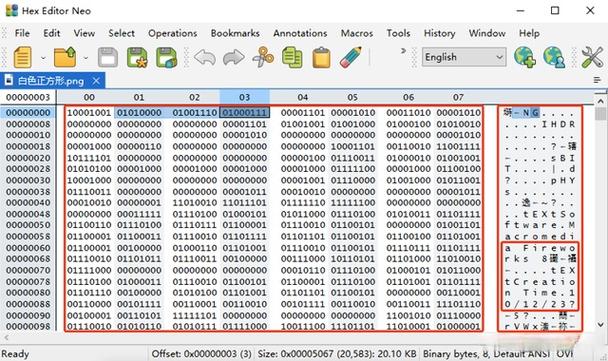Expand the Open file dropdown arrow

86,58
